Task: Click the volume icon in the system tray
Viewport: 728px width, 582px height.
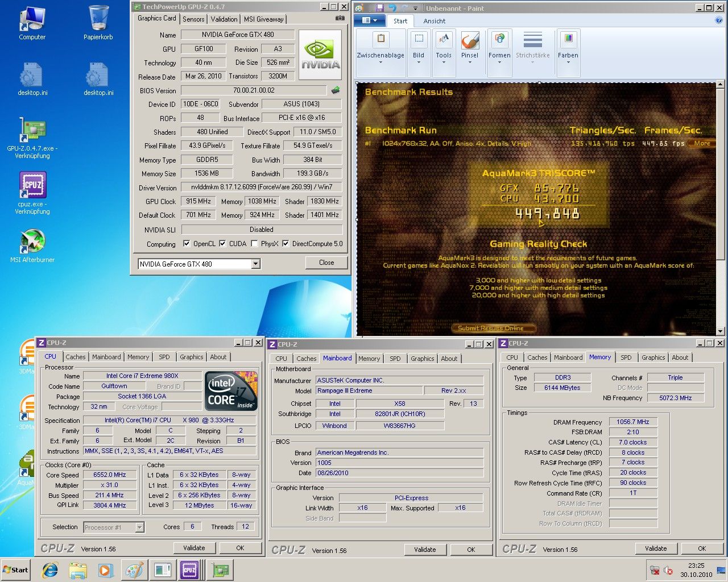Action: pos(668,571)
